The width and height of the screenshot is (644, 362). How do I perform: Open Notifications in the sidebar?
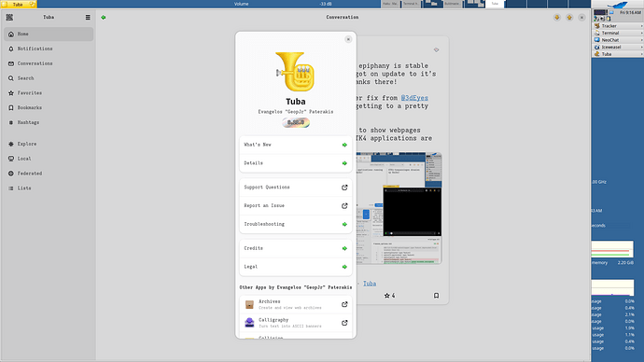pyautogui.click(x=49, y=49)
